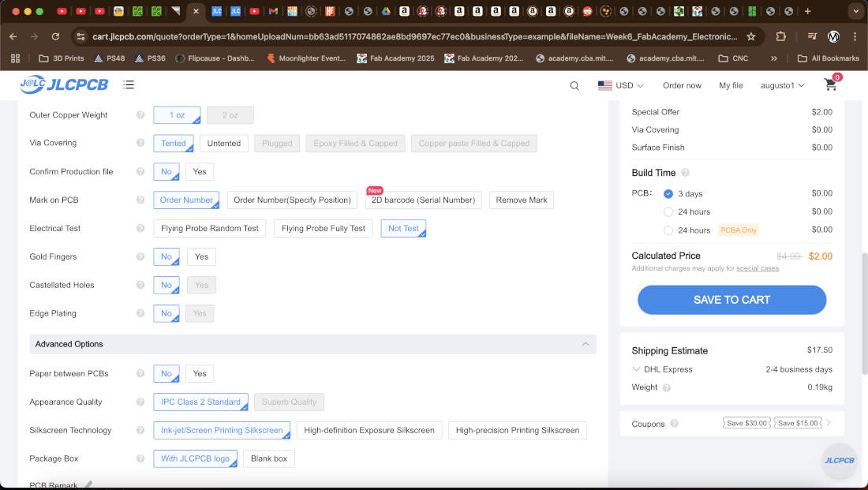Select High-definition Exposure Silkscreen
Screen dimensions: 868x490
[369, 430]
